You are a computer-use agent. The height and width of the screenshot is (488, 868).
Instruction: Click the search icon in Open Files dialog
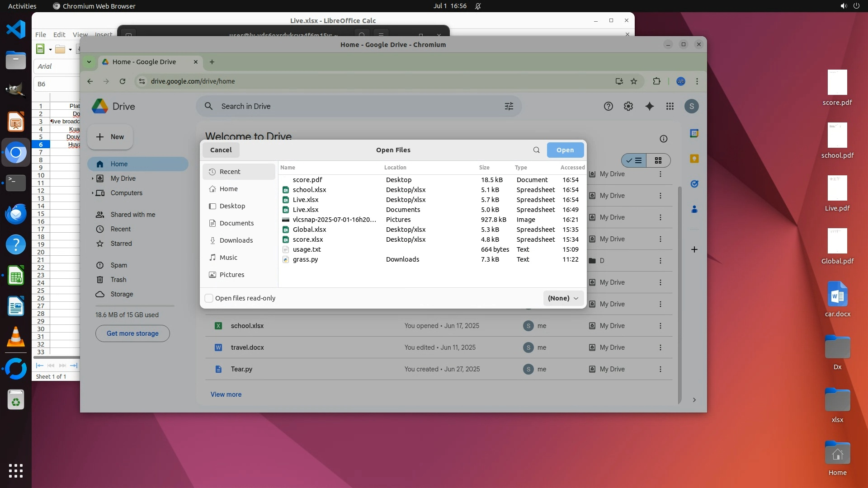click(x=536, y=150)
